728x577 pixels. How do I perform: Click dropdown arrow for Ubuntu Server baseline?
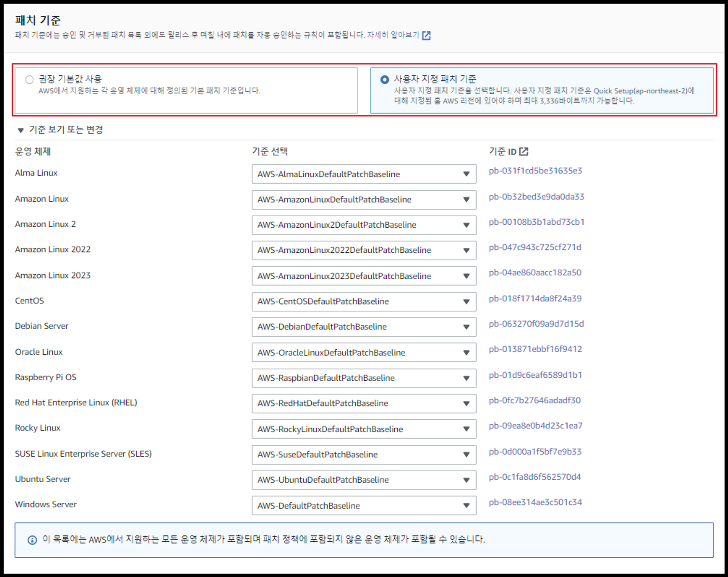466,480
